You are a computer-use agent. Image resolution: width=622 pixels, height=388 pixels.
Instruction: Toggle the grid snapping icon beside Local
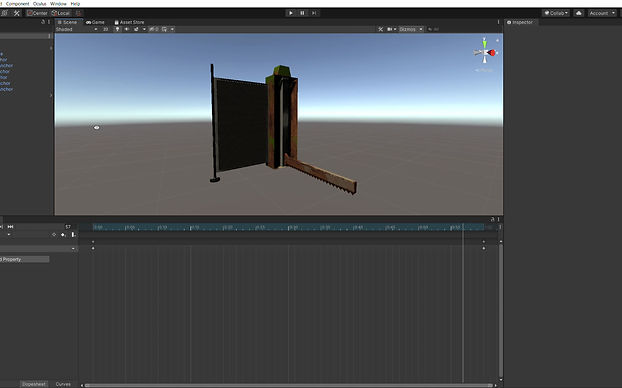pos(79,13)
